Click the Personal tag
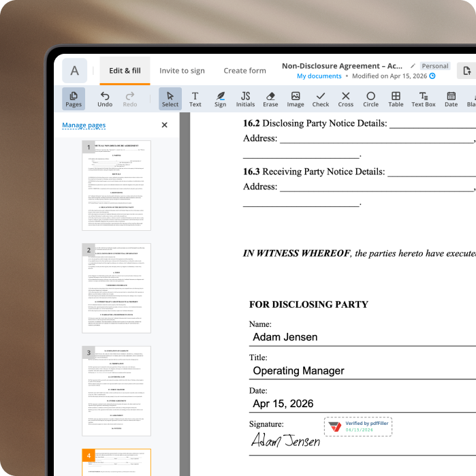476x476 pixels. pyautogui.click(x=435, y=66)
